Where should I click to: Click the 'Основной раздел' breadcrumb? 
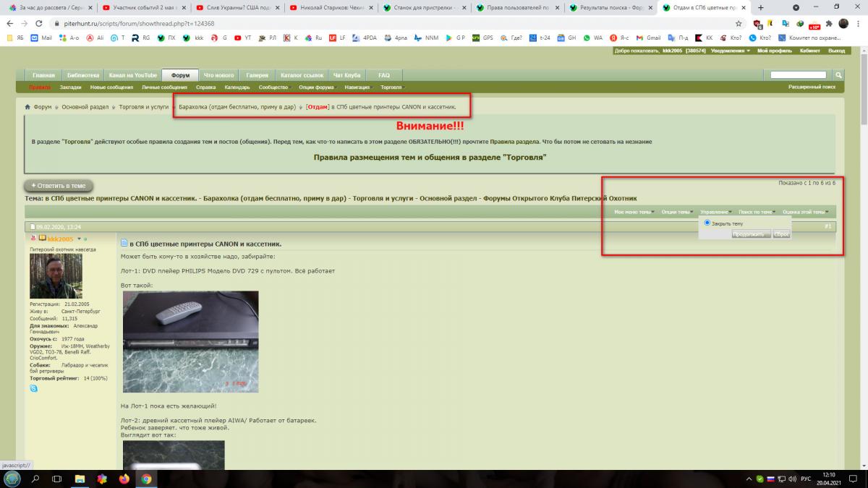pyautogui.click(x=85, y=106)
